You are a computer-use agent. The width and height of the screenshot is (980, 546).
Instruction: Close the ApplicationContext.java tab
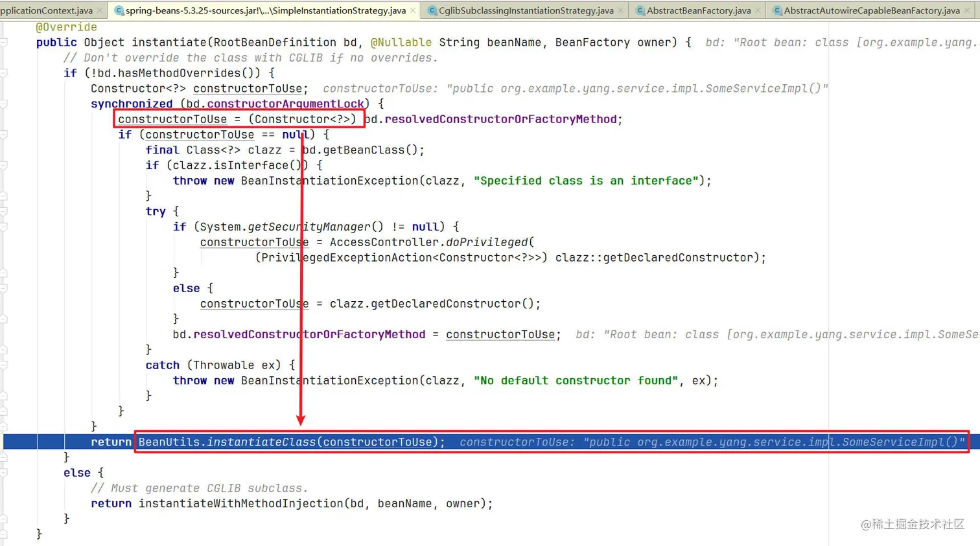pos(99,10)
